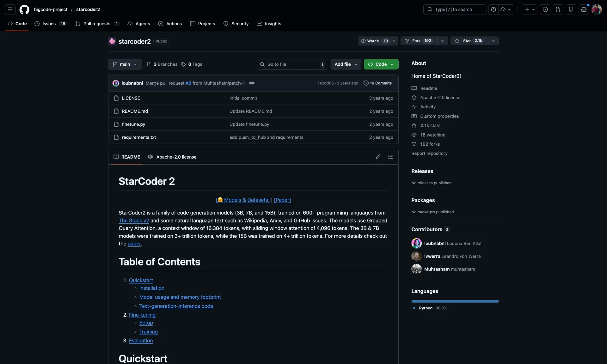Open the notifications inbox icon
This screenshot has height=364, width=607.
(x=584, y=9)
